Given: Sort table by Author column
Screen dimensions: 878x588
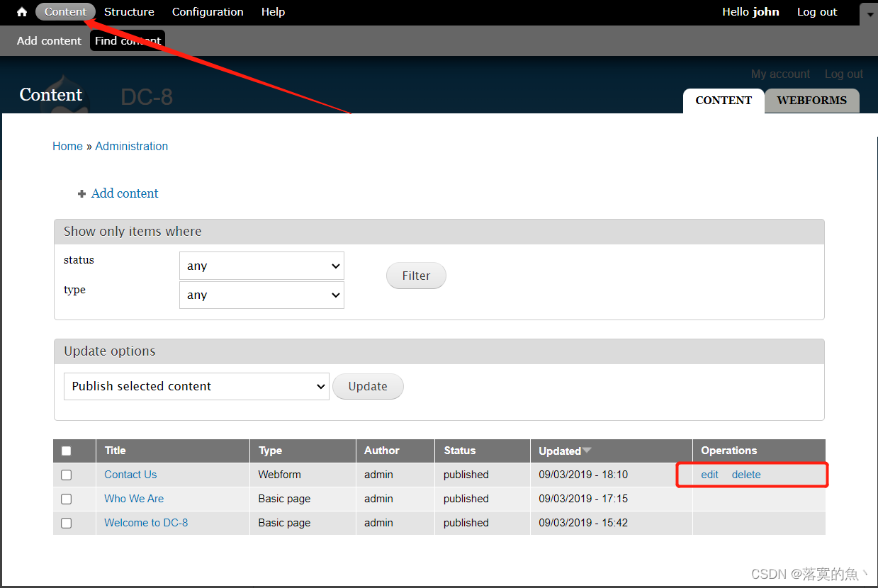Looking at the screenshot, I should [382, 451].
